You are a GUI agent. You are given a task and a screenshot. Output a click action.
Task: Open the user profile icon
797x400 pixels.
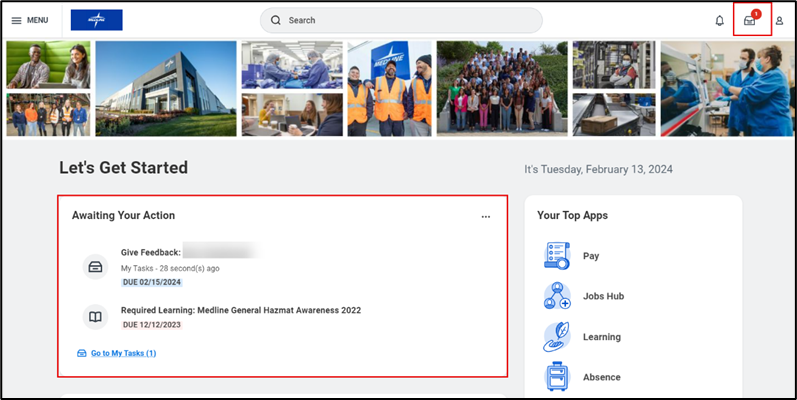[x=779, y=21]
